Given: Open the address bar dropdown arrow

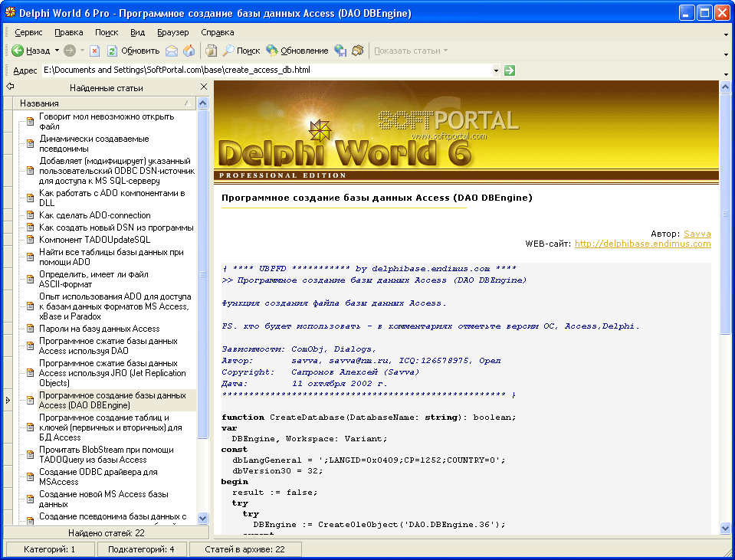Looking at the screenshot, I should click(496, 70).
